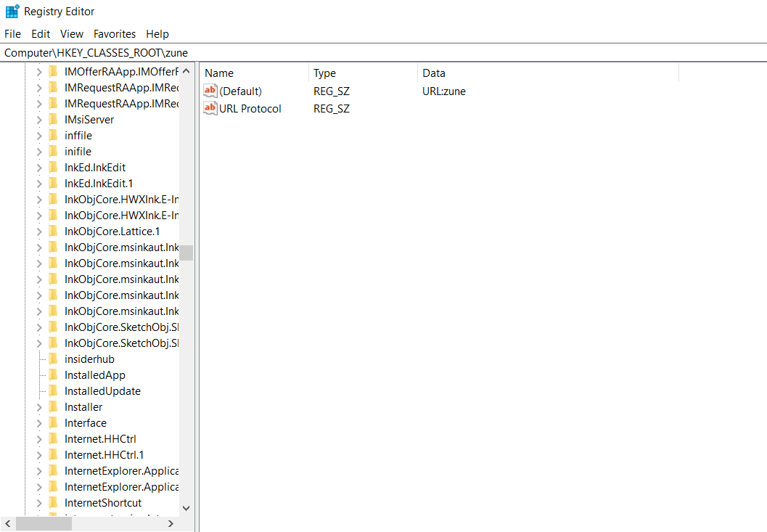Click the tree scrollbar down arrow
This screenshot has height=532, width=767.
pyautogui.click(x=186, y=508)
